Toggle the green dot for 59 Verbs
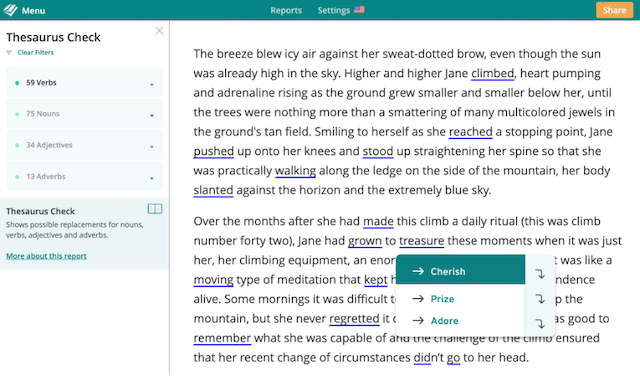The height and width of the screenshot is (376, 640). [17, 83]
